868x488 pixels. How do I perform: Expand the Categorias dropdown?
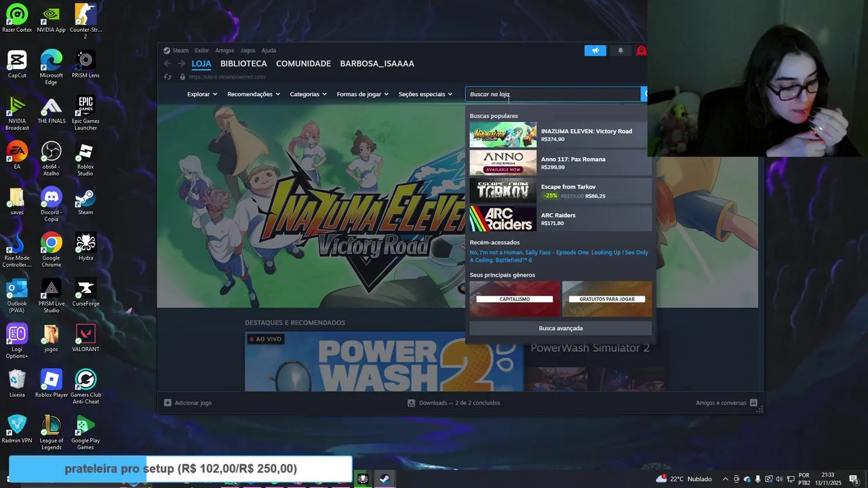point(309,94)
